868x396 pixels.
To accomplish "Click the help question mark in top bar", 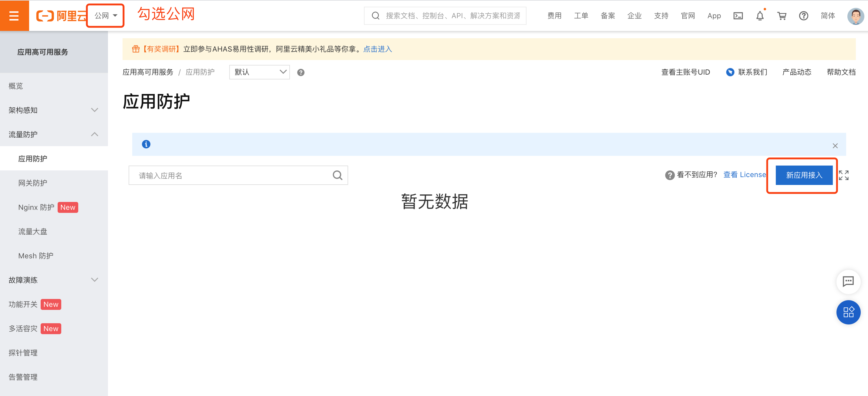I will (804, 16).
